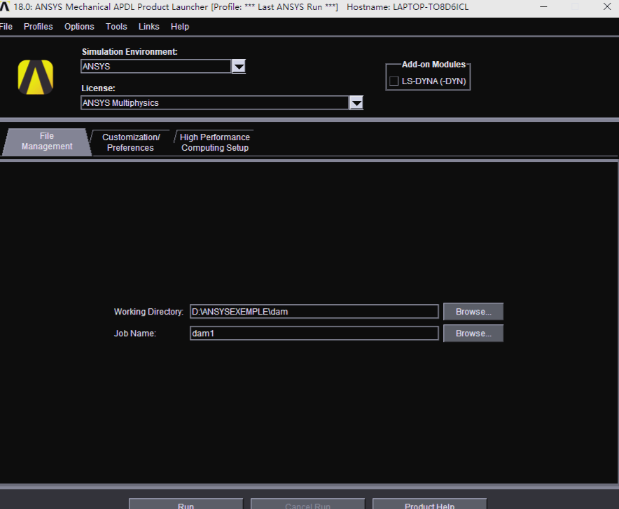Browse for the Job Name file
Viewport: 619px width, 509px height.
point(473,333)
